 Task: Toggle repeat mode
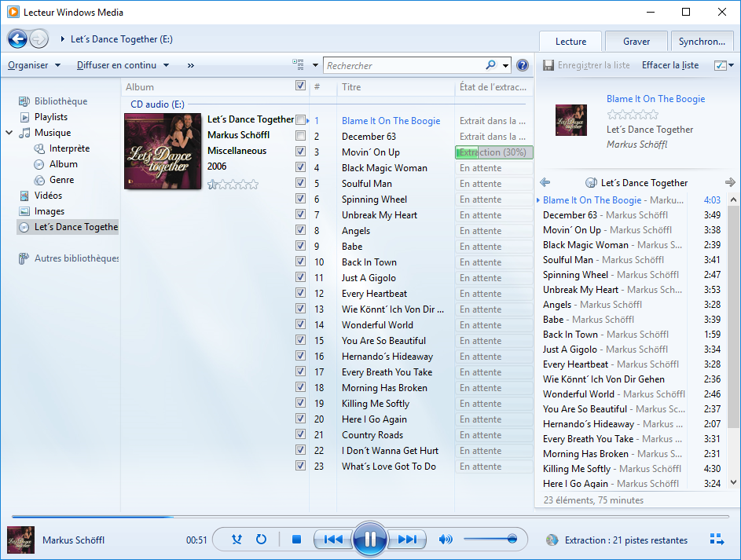pos(261,540)
